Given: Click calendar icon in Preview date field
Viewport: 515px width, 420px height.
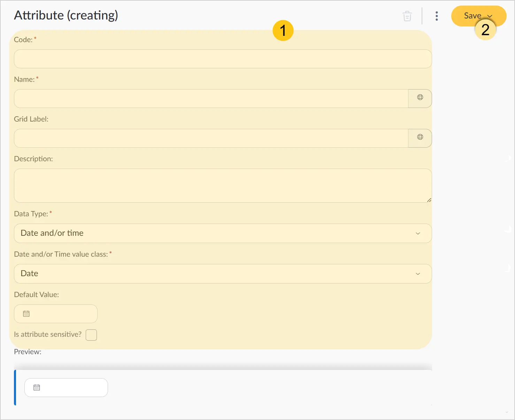Looking at the screenshot, I should click(37, 388).
